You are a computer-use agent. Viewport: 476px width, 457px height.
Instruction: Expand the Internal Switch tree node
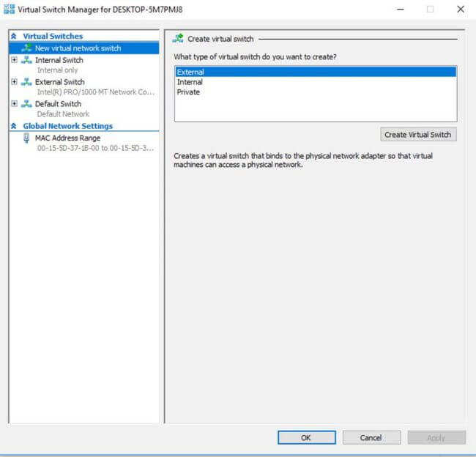pos(14,60)
